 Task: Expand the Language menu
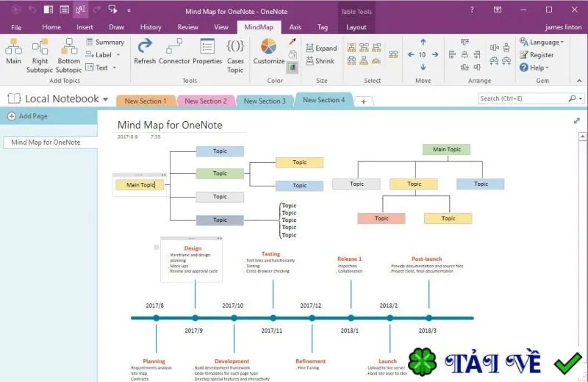[x=542, y=42]
